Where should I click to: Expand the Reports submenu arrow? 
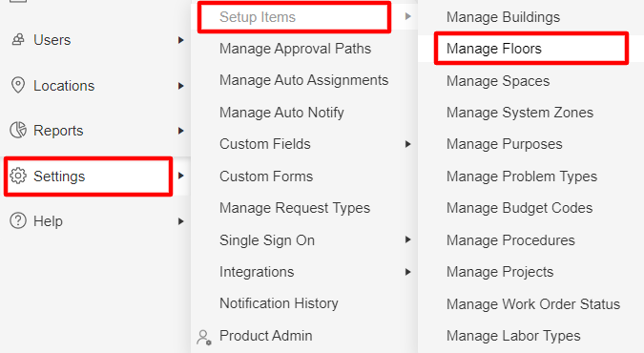pos(180,131)
